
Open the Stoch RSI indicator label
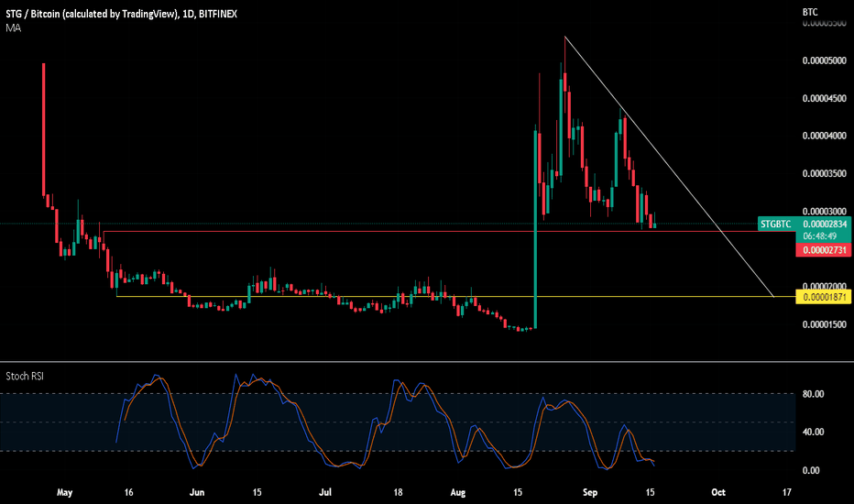click(25, 376)
